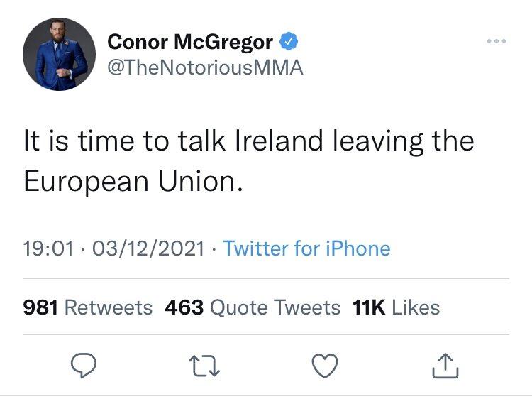
Task: Tap the 03/12/2021 date
Action: click(x=148, y=248)
